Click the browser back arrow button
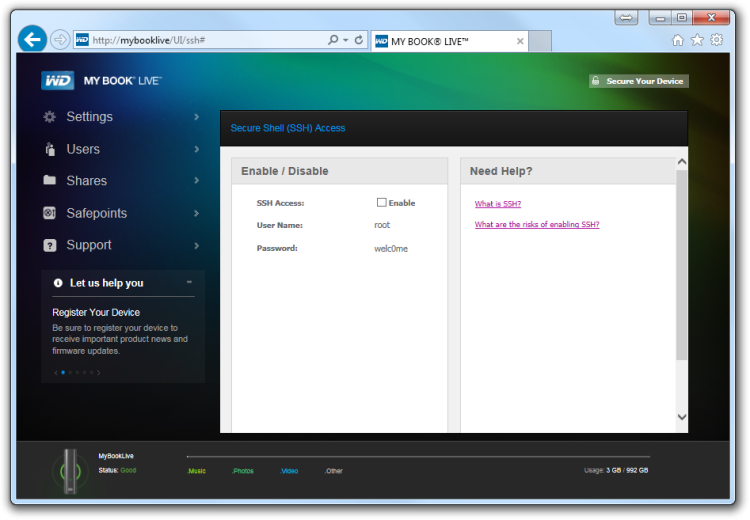 tap(32, 39)
